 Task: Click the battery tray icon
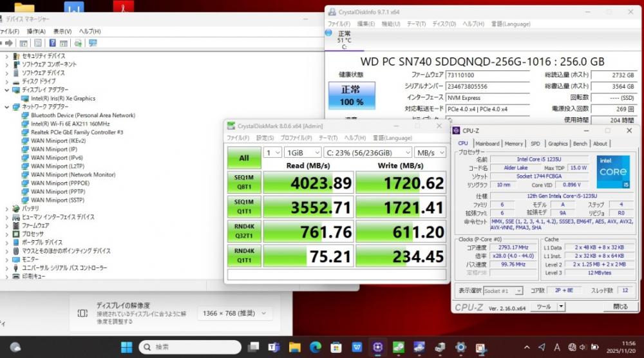coord(594,347)
